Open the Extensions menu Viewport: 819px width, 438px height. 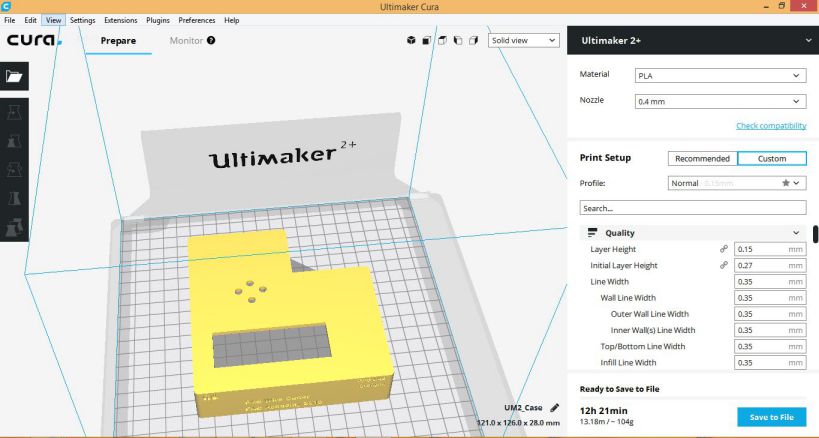pos(121,20)
